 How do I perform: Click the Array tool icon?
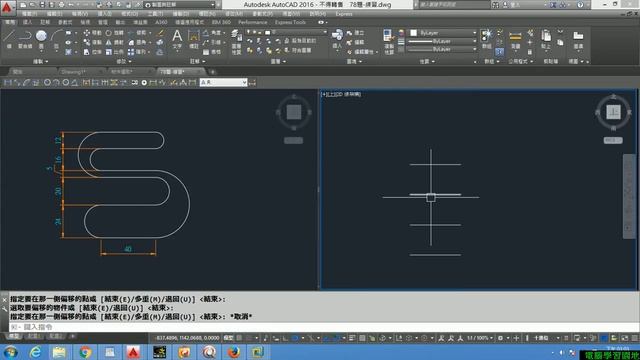point(131,52)
